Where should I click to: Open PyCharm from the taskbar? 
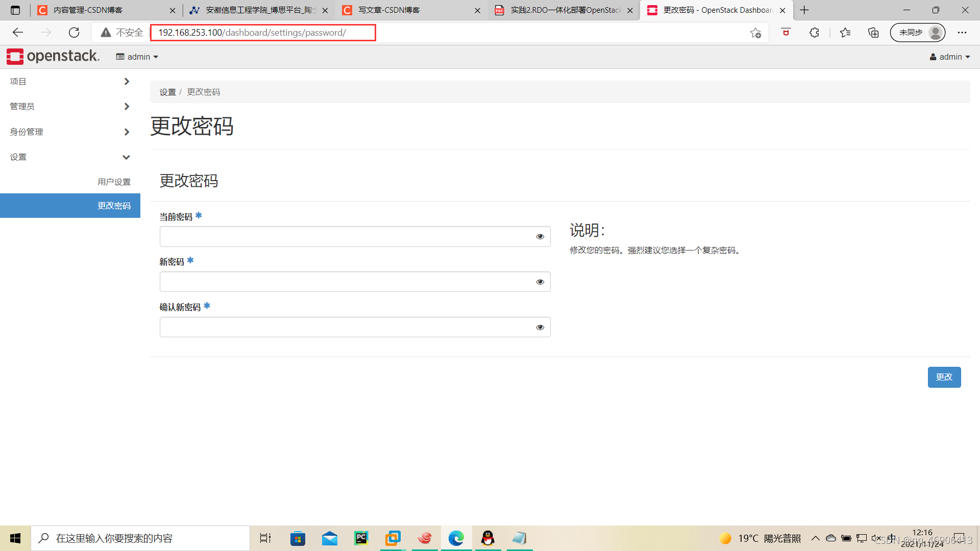tap(361, 538)
